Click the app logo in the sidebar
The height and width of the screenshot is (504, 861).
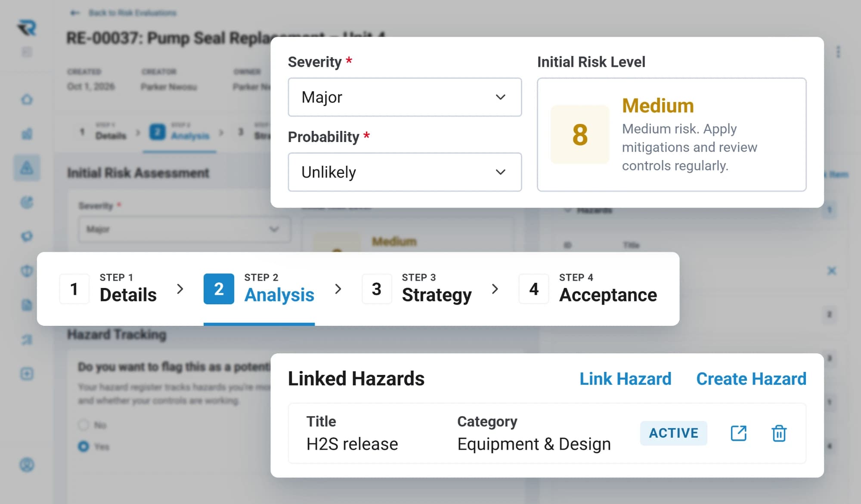pyautogui.click(x=27, y=28)
